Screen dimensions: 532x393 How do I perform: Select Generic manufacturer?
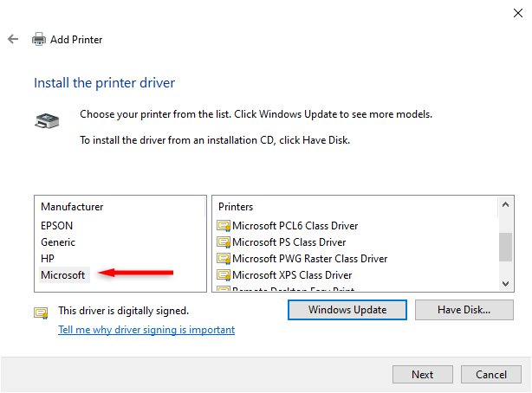(x=58, y=242)
